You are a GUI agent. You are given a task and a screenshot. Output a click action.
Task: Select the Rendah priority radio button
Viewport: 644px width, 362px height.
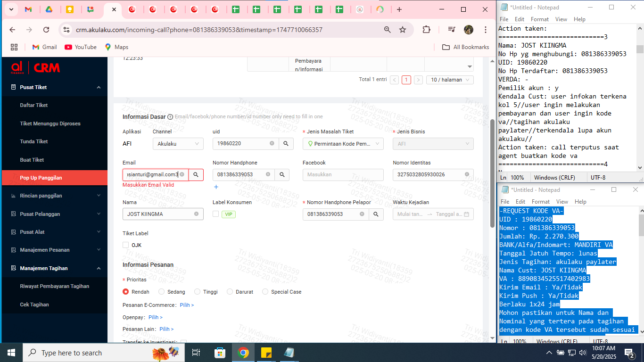coord(126,292)
